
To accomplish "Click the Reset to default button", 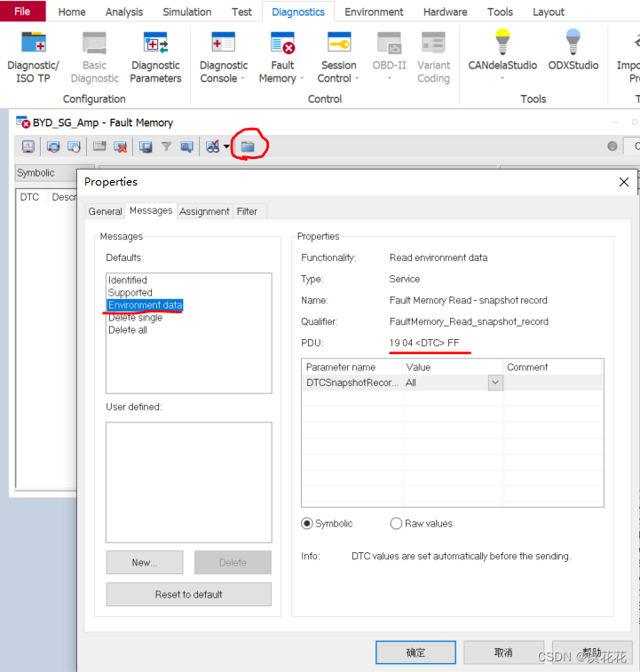I will point(188,594).
